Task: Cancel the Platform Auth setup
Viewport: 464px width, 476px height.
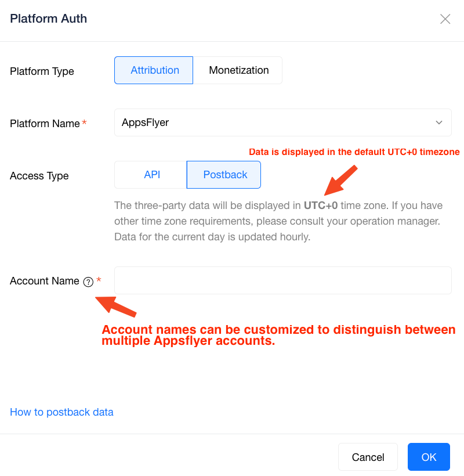Action: coord(368,457)
